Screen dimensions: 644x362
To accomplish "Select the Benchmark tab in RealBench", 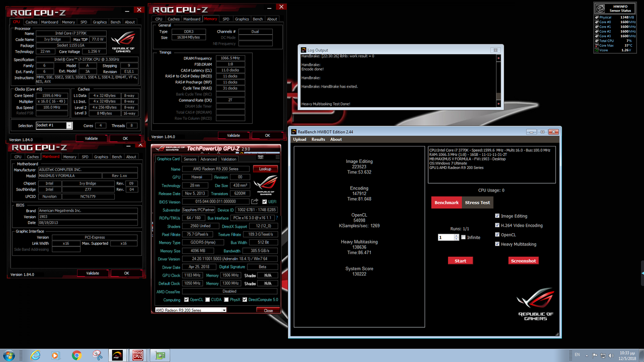I will click(x=446, y=203).
